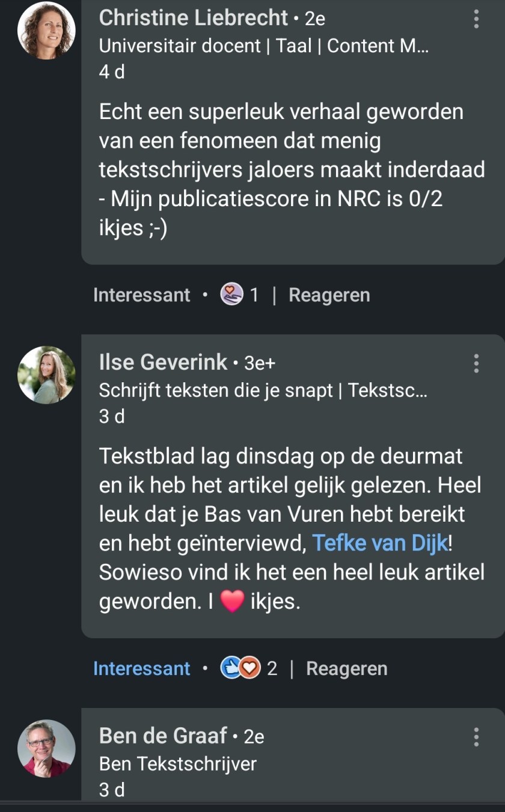
Task: Open options menu on Christine Liebrecht's comment
Action: coord(476,19)
